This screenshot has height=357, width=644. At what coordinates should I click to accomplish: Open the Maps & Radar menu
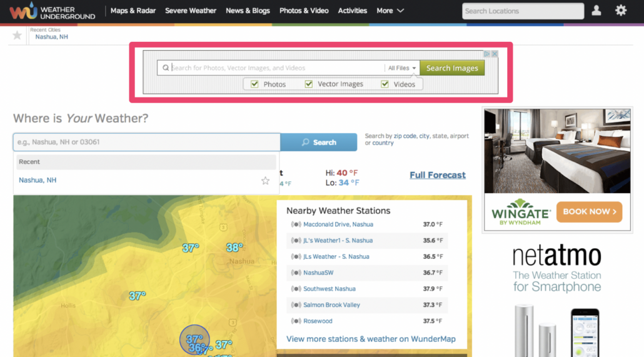(x=133, y=11)
